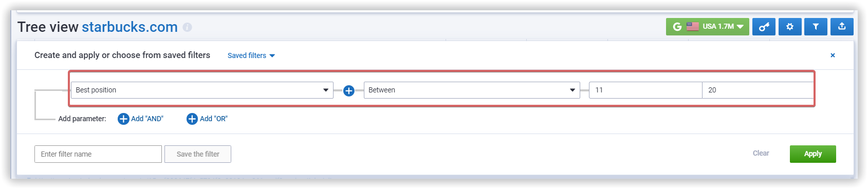Focus the Enter filter name field
Image resolution: width=868 pixels, height=189 pixels.
coord(98,154)
